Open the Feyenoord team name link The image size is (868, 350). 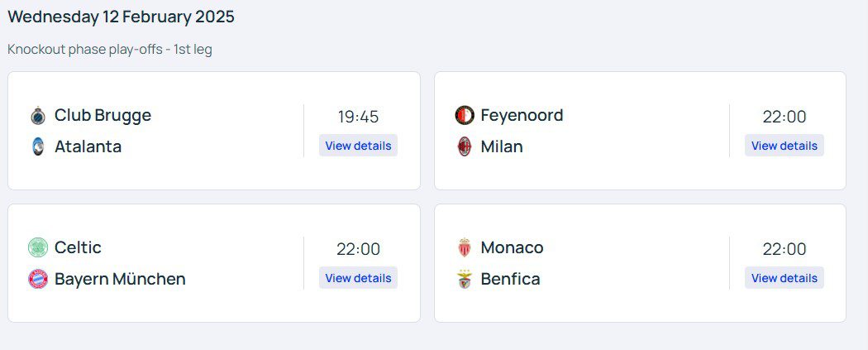[522, 115]
